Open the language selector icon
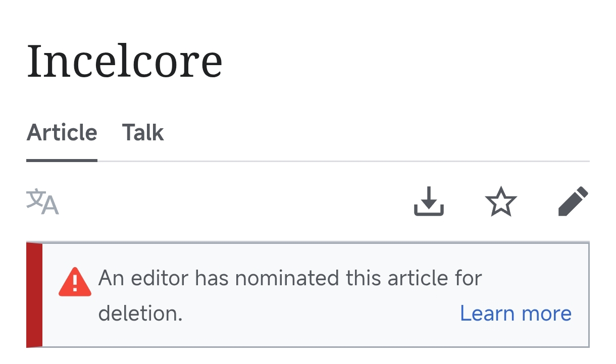The height and width of the screenshot is (364, 616). pyautogui.click(x=43, y=201)
